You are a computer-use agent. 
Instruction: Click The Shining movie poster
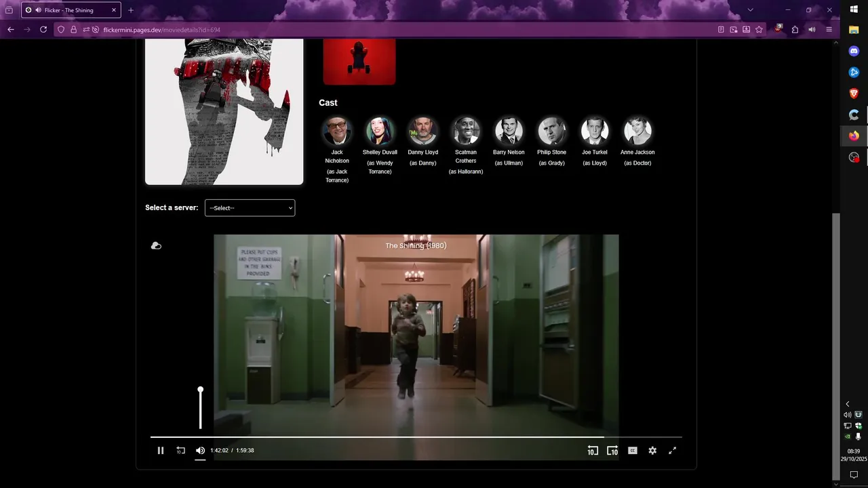point(224,112)
